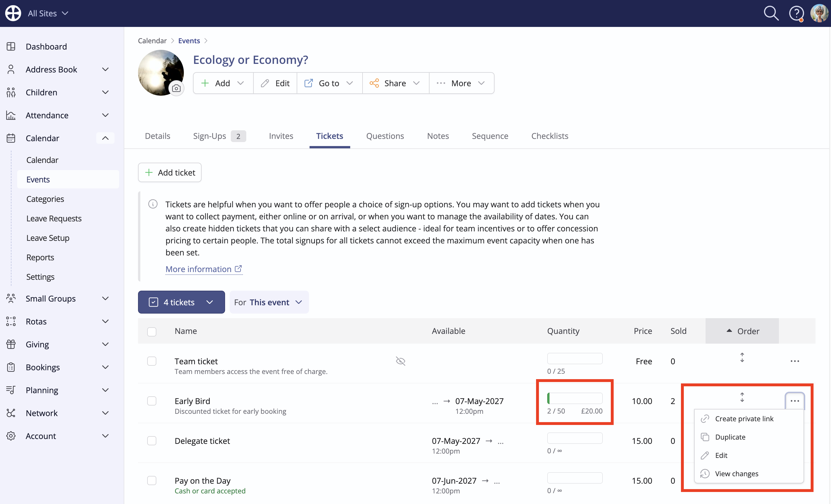831x504 pixels.
Task: Open the Team ticket three-dot menu
Action: click(x=795, y=361)
